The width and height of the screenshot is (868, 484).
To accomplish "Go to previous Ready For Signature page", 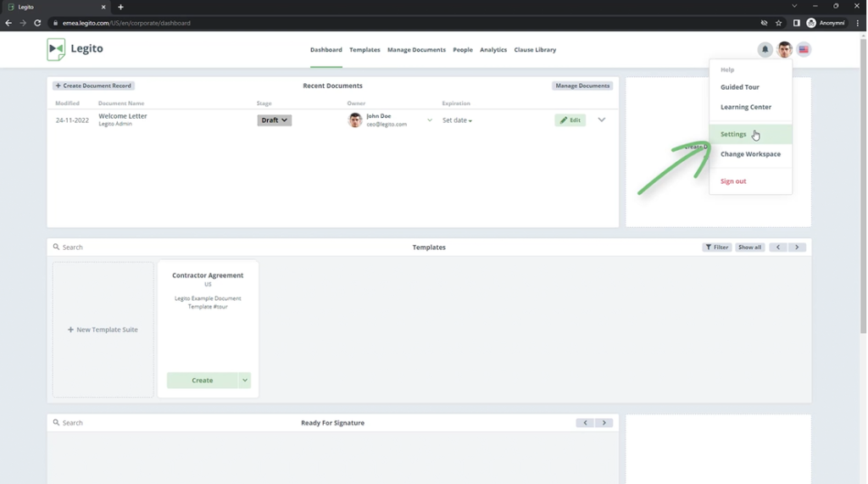I will [x=585, y=423].
